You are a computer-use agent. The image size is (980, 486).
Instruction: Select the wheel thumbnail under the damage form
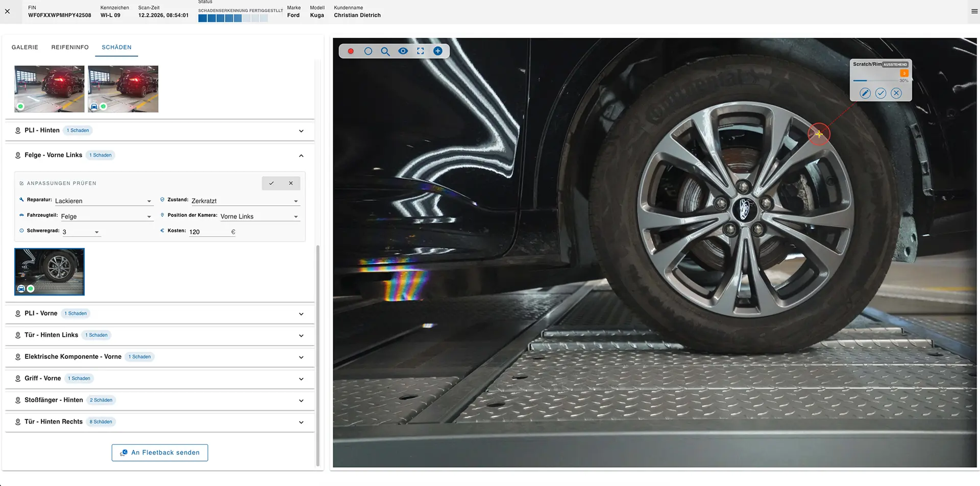click(49, 272)
